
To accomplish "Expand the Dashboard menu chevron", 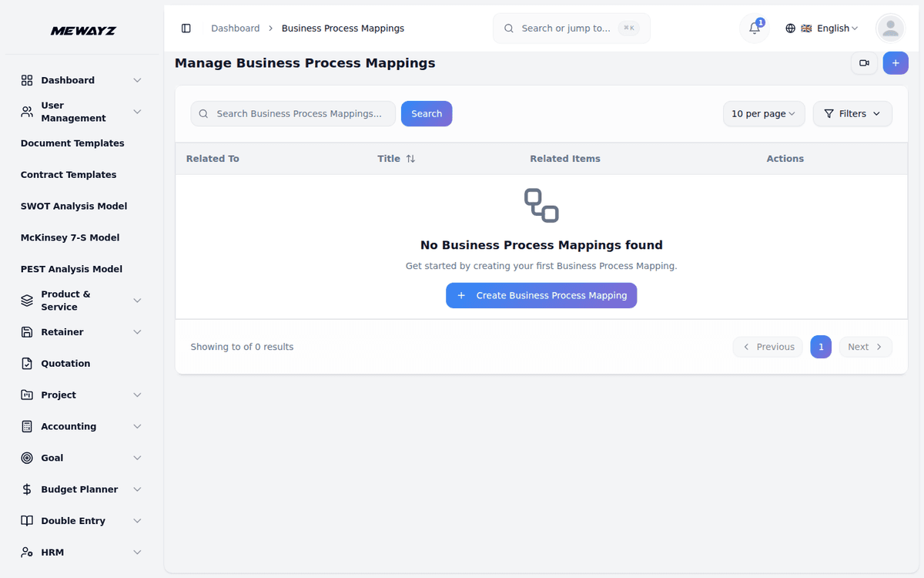I will [x=137, y=80].
